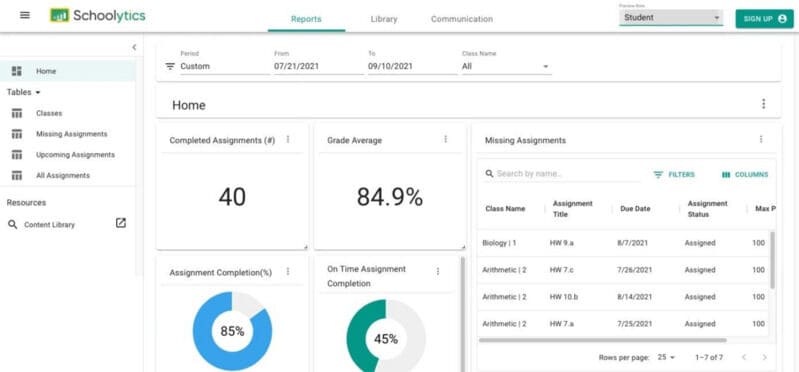
Task: Collapse the Tables section in sidebar
Action: tap(23, 92)
